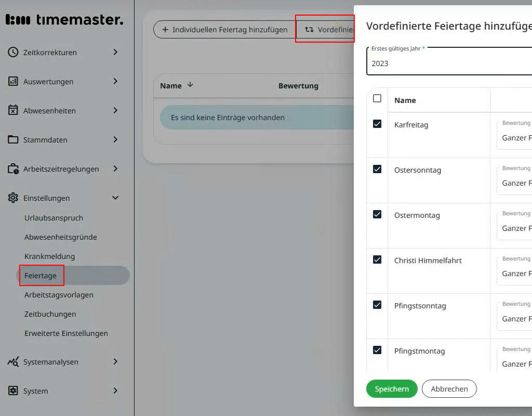Click Individuellen Feiertag hinzufügen button
The height and width of the screenshot is (416, 532).
(x=224, y=30)
